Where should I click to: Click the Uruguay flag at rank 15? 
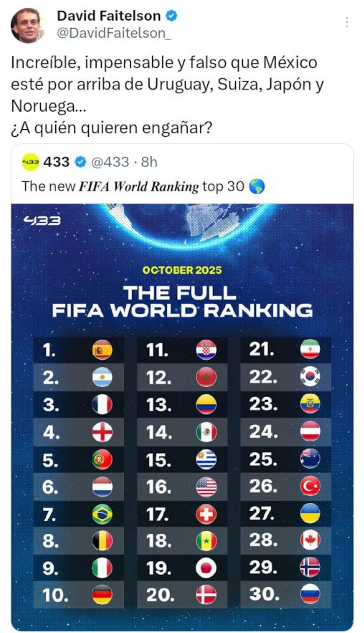pyautogui.click(x=206, y=459)
